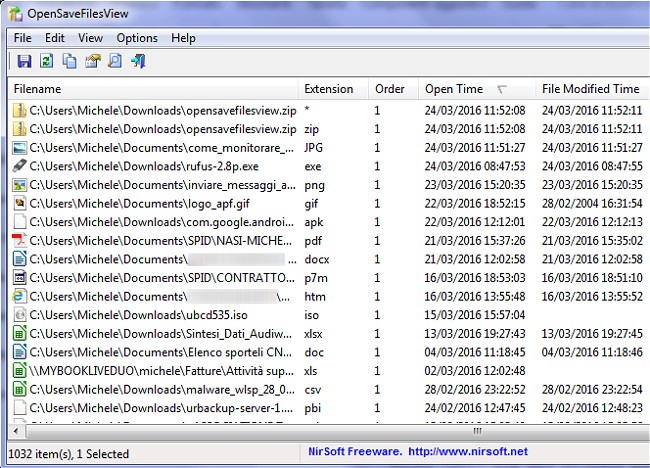
Task: Click the zip folder icon of the 'zip' extension row
Action: pos(19,129)
